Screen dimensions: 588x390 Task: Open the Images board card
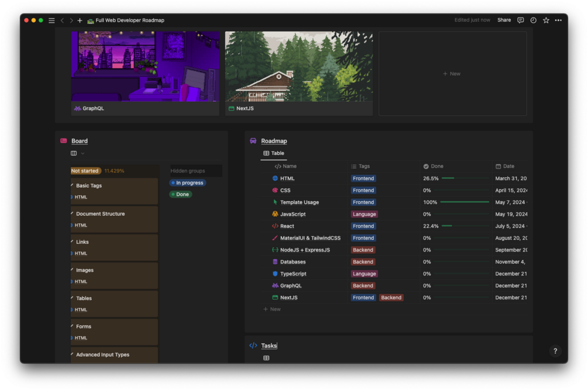tap(114, 275)
